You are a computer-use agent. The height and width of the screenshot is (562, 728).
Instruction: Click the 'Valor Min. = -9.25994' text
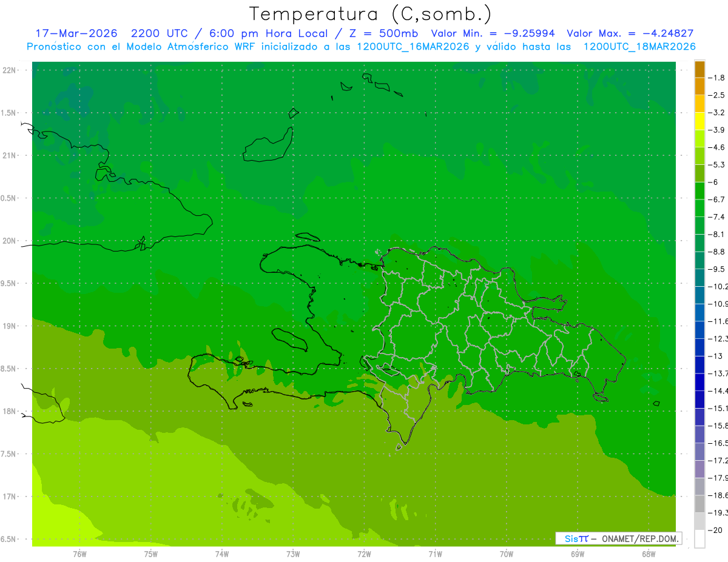[494, 33]
